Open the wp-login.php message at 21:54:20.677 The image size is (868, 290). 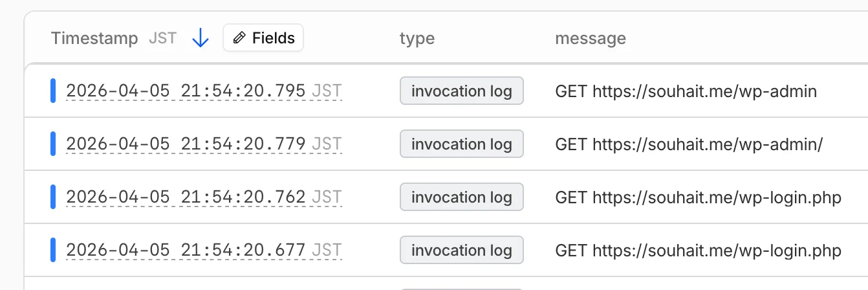coord(698,251)
